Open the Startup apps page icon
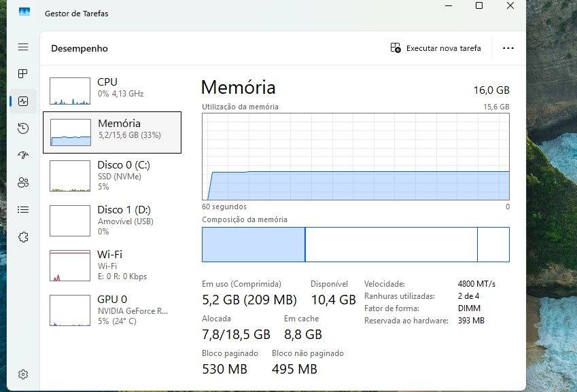577x392 pixels. [x=23, y=155]
